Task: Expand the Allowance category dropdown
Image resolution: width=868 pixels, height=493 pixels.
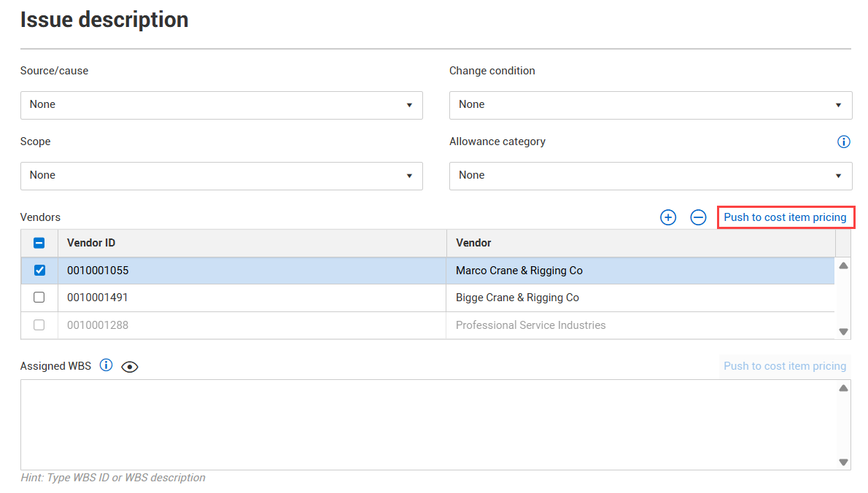Action: pos(650,176)
